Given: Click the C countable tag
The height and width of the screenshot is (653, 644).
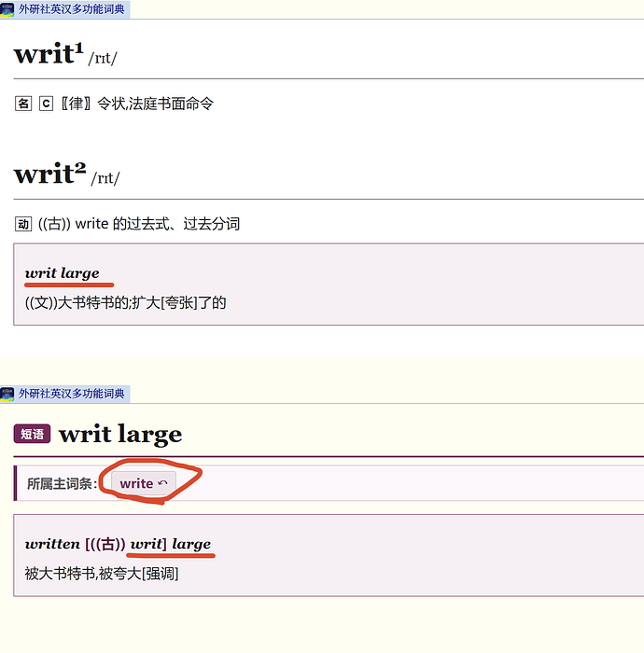Looking at the screenshot, I should point(46,104).
